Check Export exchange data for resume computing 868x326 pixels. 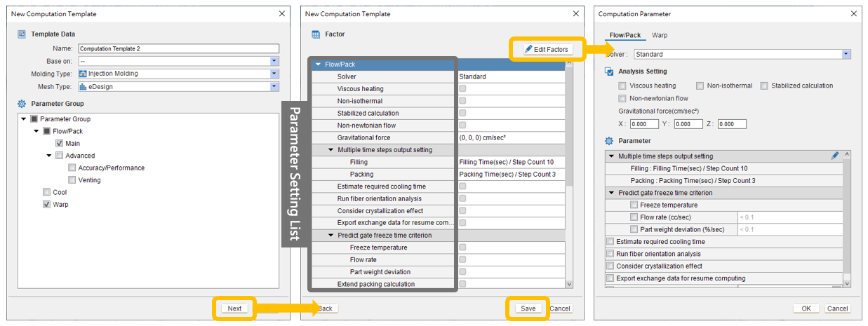click(x=610, y=278)
